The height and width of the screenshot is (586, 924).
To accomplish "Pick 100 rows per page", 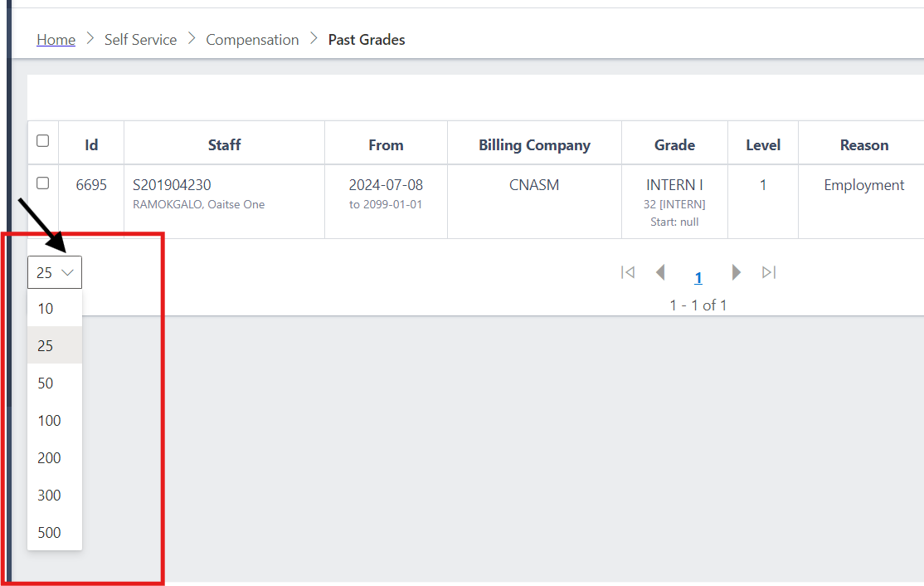I will pyautogui.click(x=50, y=421).
